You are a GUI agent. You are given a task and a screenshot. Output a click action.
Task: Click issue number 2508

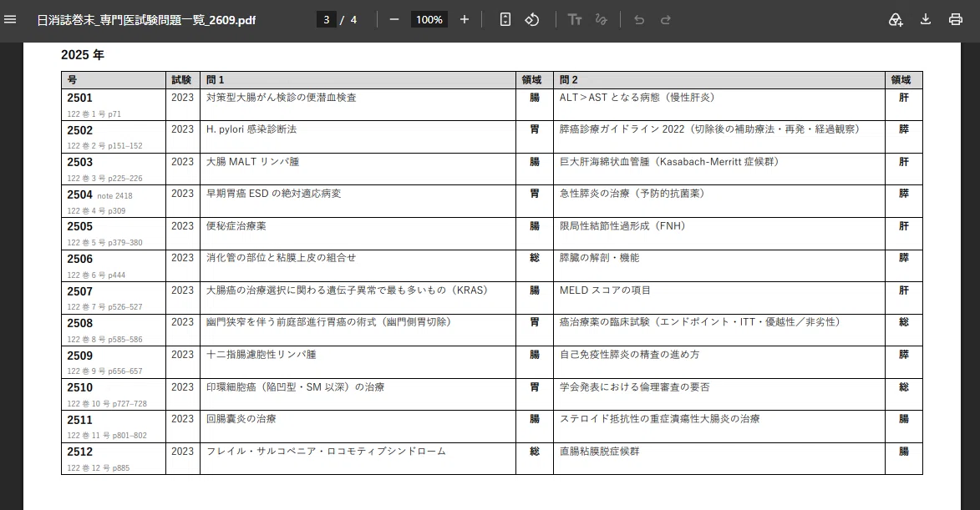(x=80, y=323)
